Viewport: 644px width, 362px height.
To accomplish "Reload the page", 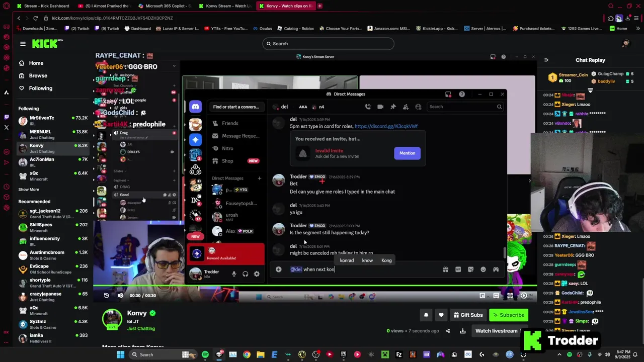I will [x=35, y=18].
